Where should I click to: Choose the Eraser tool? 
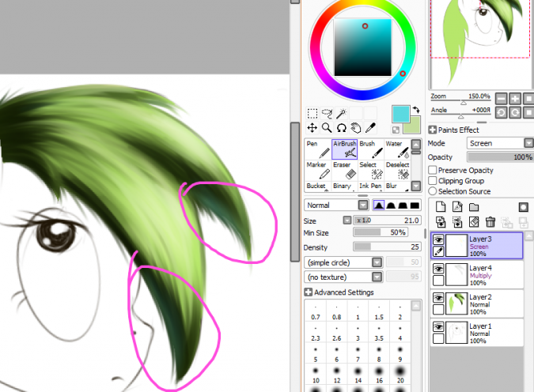(342, 170)
